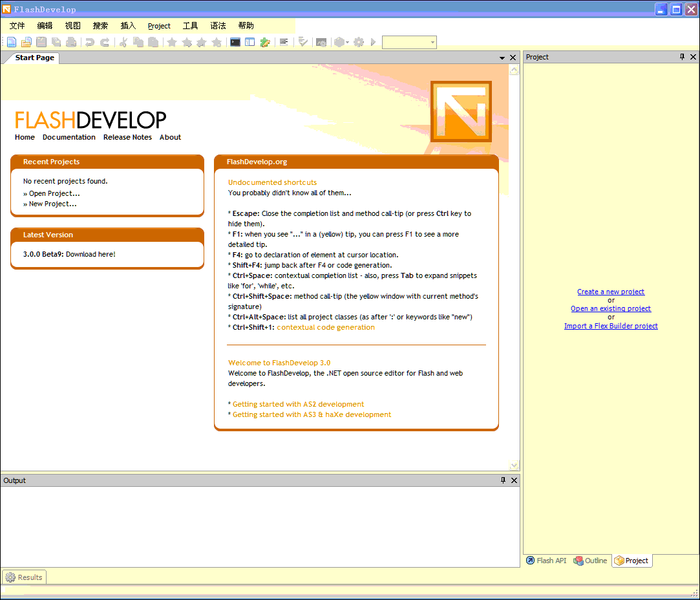
Task: Switch to the Outline tab
Action: pos(591,561)
